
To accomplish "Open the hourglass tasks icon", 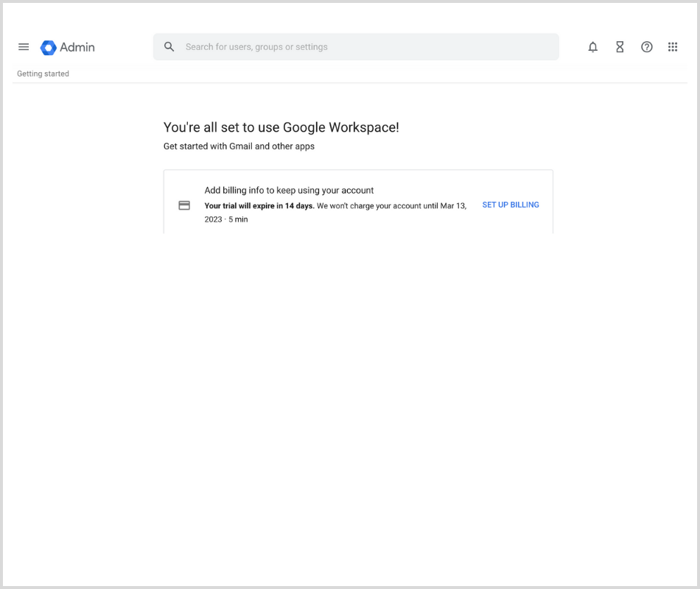I will 620,47.
